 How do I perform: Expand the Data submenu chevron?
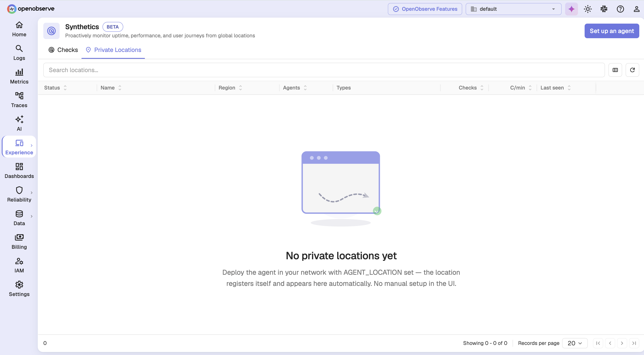pos(32,216)
